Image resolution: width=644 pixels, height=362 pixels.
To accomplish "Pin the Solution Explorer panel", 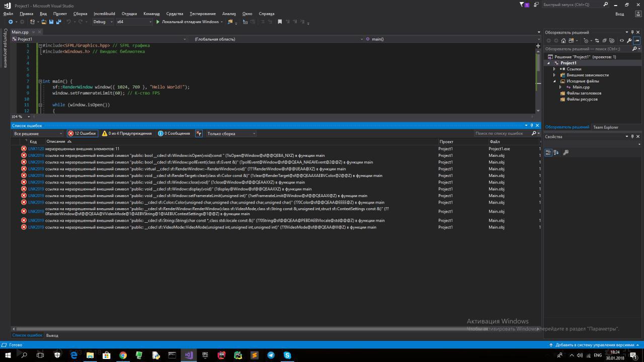I will [632, 32].
